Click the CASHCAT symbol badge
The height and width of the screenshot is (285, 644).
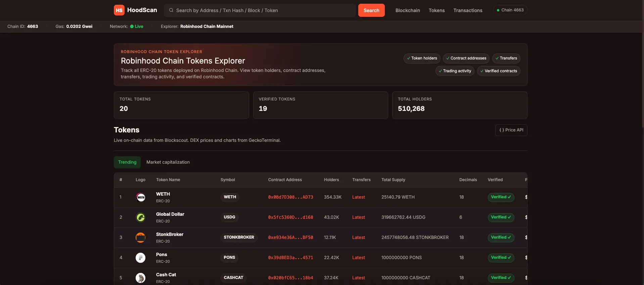[x=233, y=278]
